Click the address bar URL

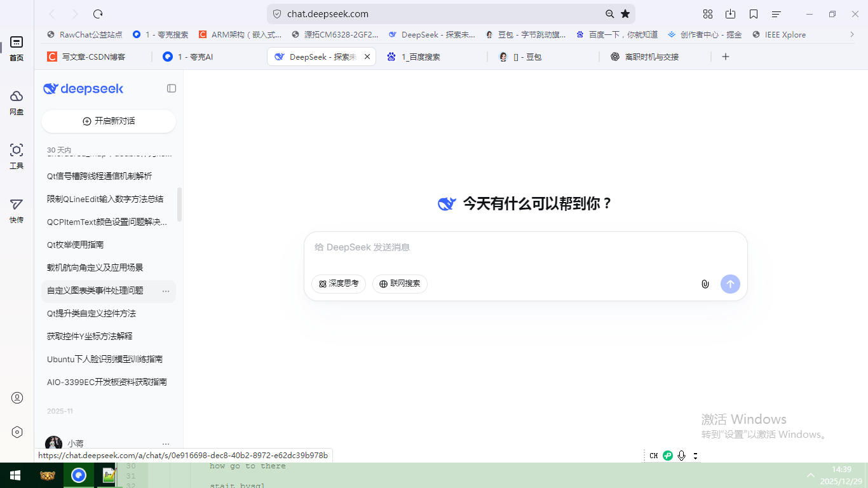327,14
